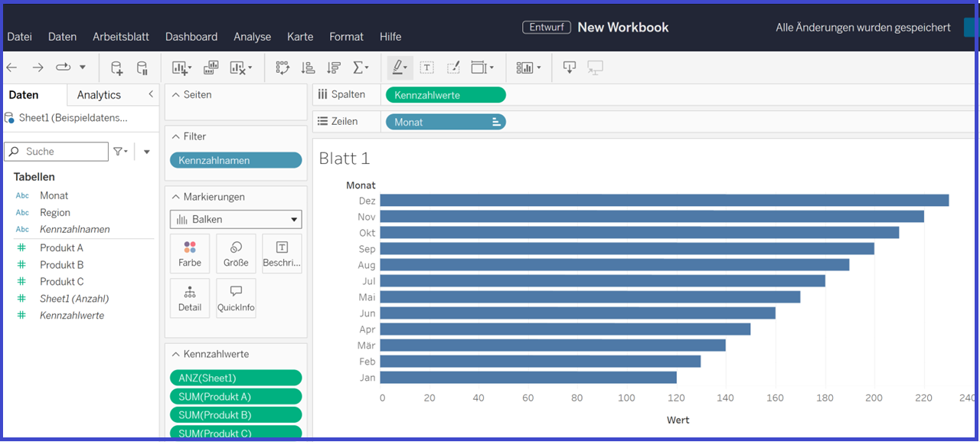The height and width of the screenshot is (442, 980).
Task: Open the Arbeitsblatt menu
Action: click(x=121, y=37)
